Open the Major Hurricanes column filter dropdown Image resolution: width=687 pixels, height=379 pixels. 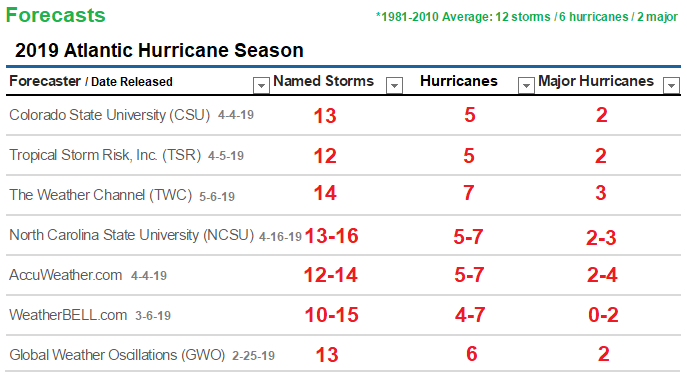(671, 85)
